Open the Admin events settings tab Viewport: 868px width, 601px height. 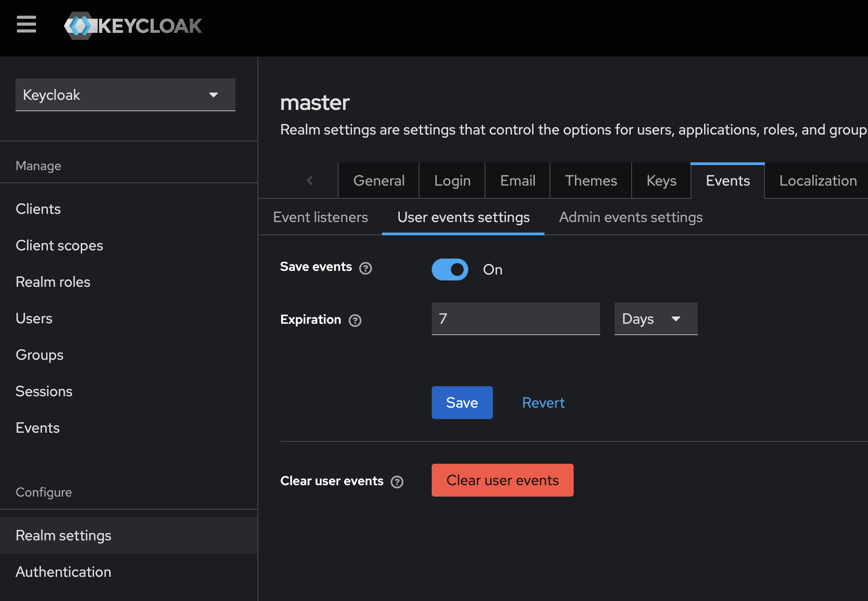[x=630, y=218]
